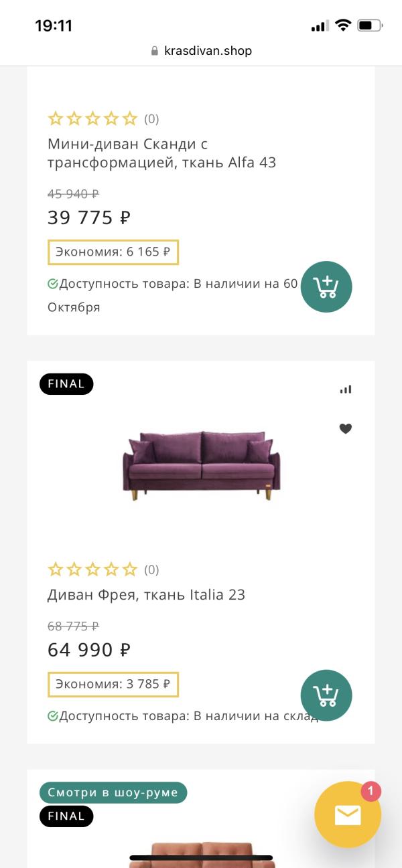The height and width of the screenshot is (868, 402).
Task: Click the 64 990 ₽ price
Action: point(89,650)
